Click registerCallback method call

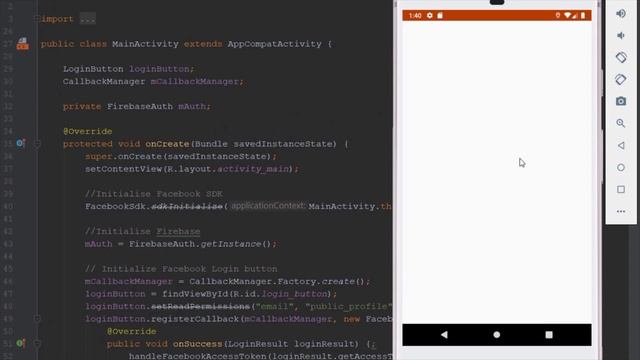(195, 319)
